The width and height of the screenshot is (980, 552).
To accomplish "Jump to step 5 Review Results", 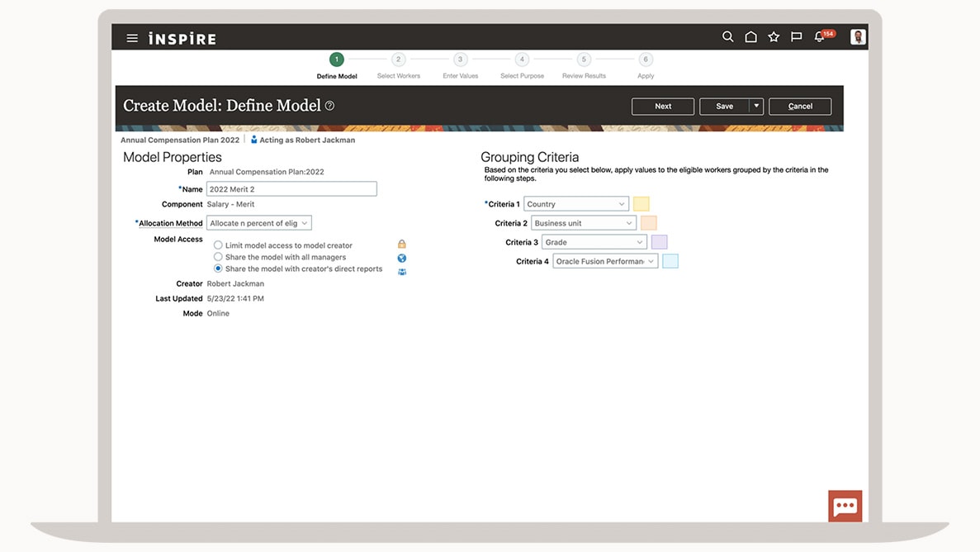I will 584,59.
